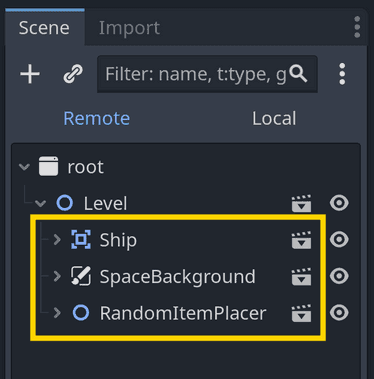The width and height of the screenshot is (374, 379).
Task: Switch to the Import tab
Action: click(x=129, y=28)
